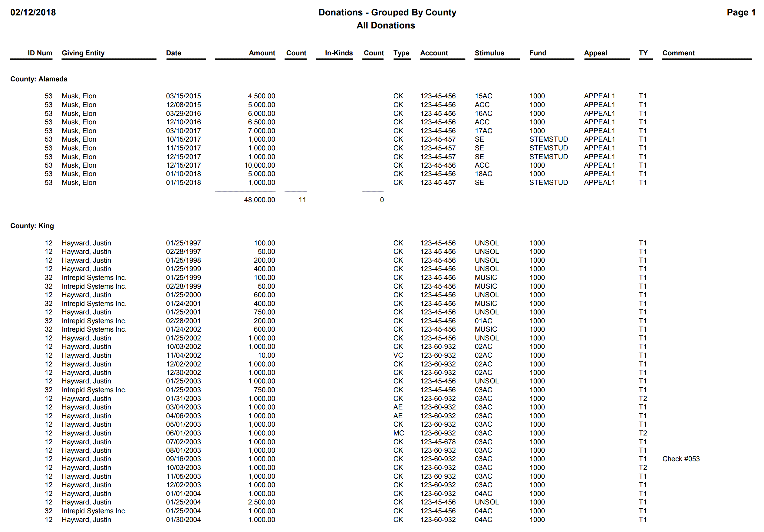Click the stimulus code 15AC
764x532 pixels.
(483, 96)
